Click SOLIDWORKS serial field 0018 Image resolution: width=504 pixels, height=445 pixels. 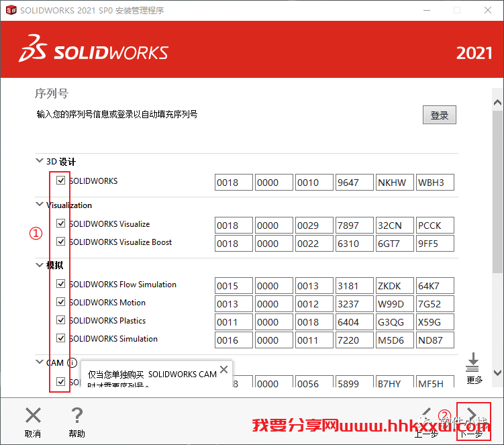click(x=234, y=183)
